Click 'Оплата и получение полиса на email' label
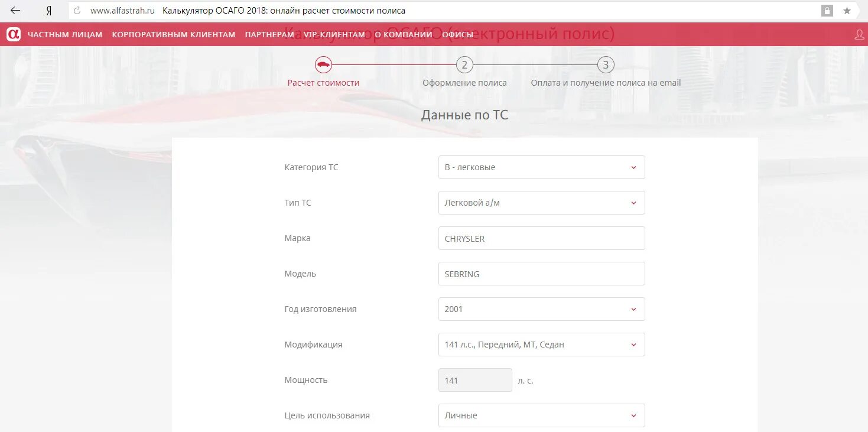 pos(606,83)
